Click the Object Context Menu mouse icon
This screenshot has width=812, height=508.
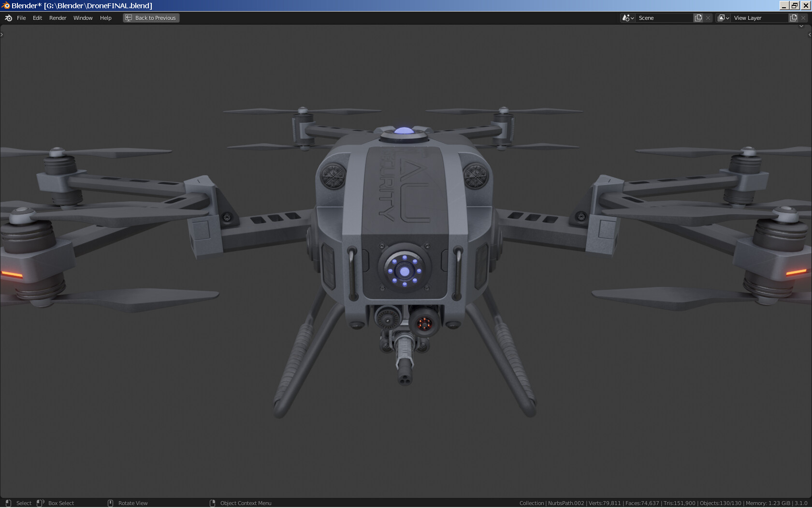click(x=212, y=503)
